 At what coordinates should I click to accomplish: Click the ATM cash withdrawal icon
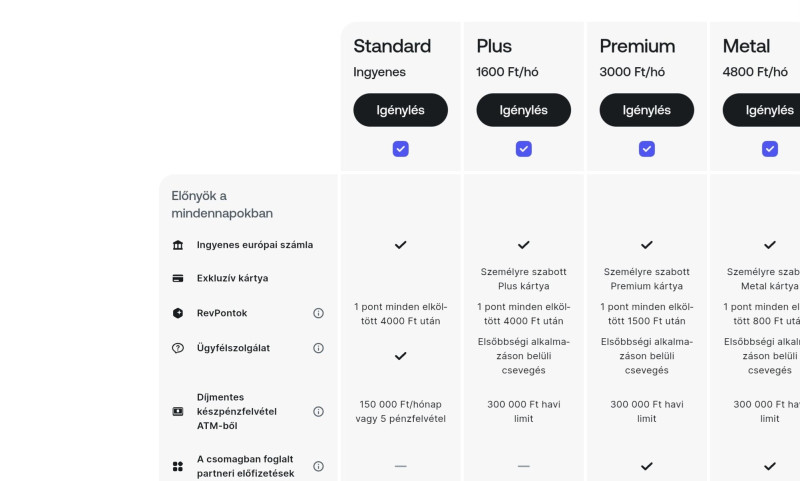178,411
